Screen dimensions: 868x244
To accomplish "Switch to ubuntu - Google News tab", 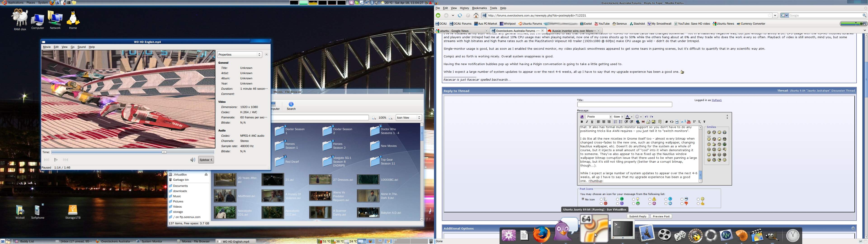I will 462,31.
